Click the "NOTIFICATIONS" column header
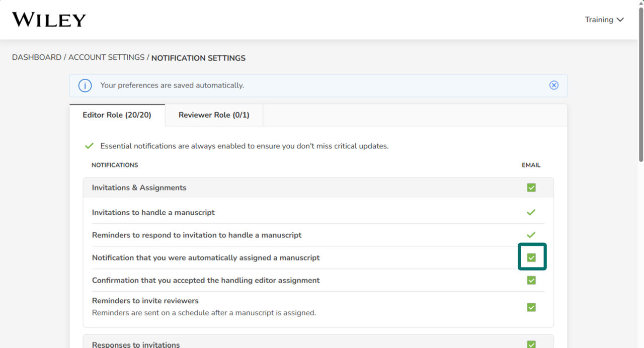The height and width of the screenshot is (348, 644). [115, 165]
